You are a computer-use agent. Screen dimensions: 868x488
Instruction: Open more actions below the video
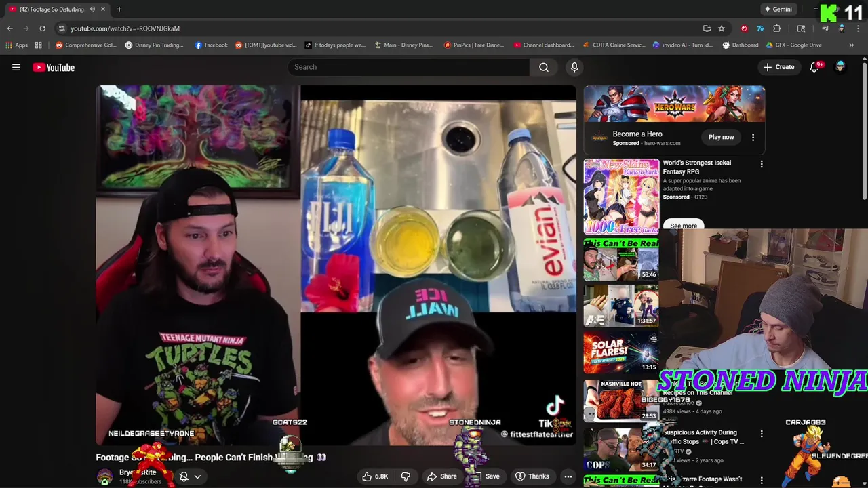coord(568,476)
